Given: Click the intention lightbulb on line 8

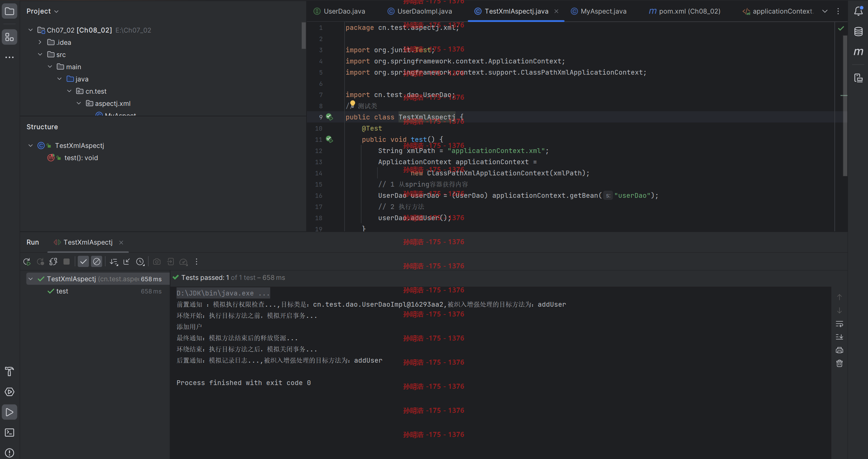Looking at the screenshot, I should pos(352,104).
